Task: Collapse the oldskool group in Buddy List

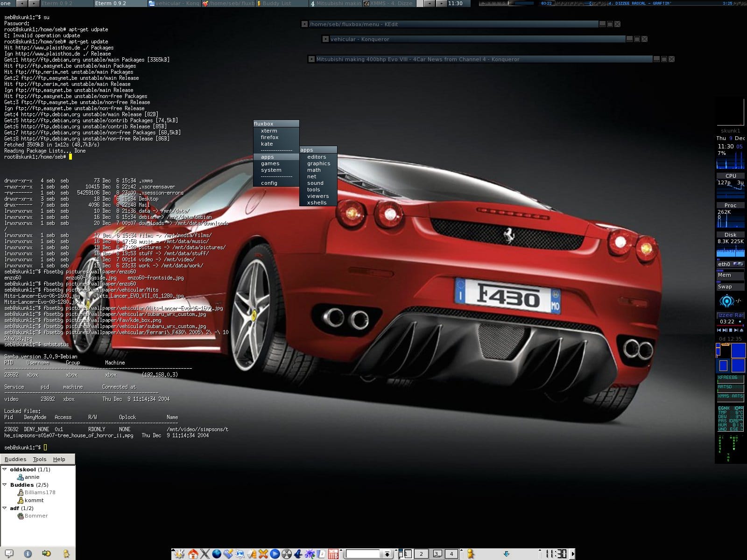Action: coord(5,469)
